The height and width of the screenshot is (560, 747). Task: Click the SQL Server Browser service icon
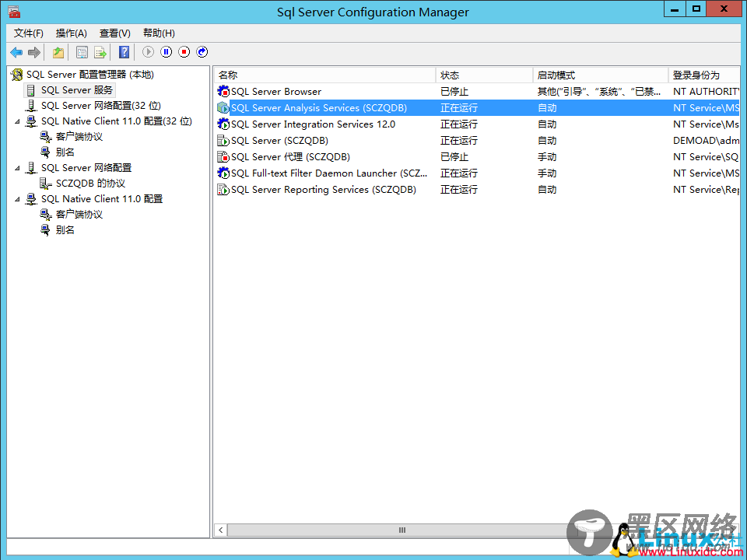tap(223, 92)
